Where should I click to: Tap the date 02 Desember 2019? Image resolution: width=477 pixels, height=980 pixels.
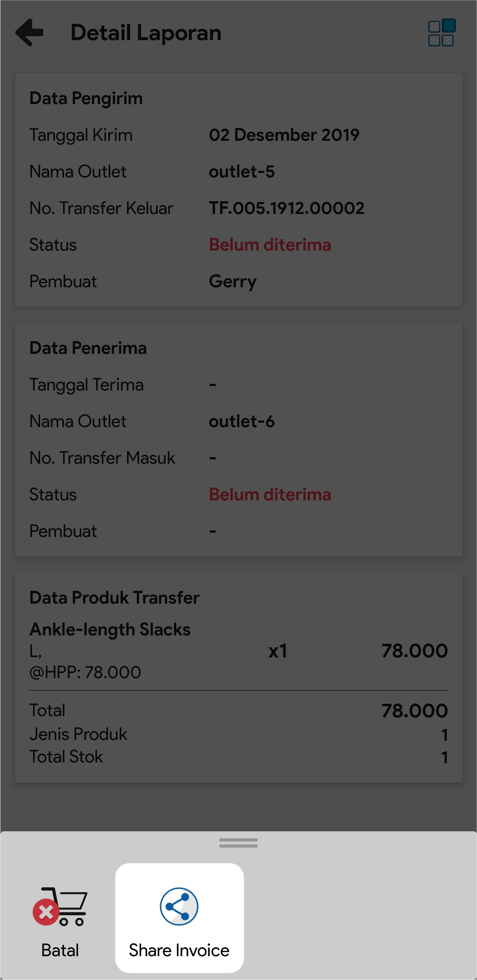click(x=284, y=135)
